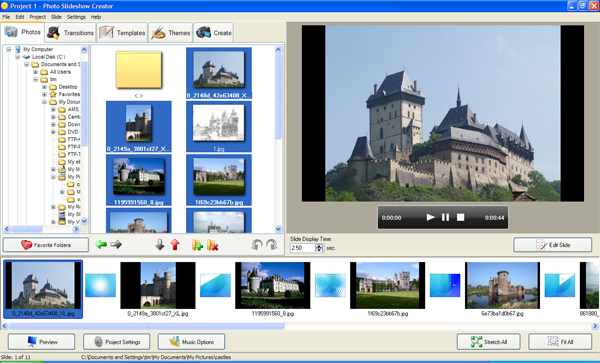600x363 pixels.
Task: Click the timeline scroll right arrow
Action: point(595,326)
